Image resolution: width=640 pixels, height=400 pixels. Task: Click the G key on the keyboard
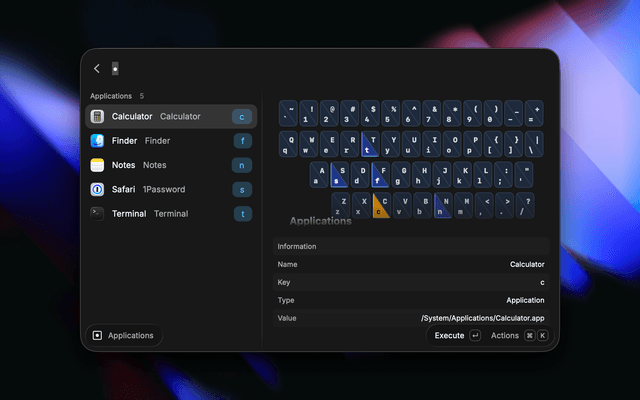tap(400, 175)
